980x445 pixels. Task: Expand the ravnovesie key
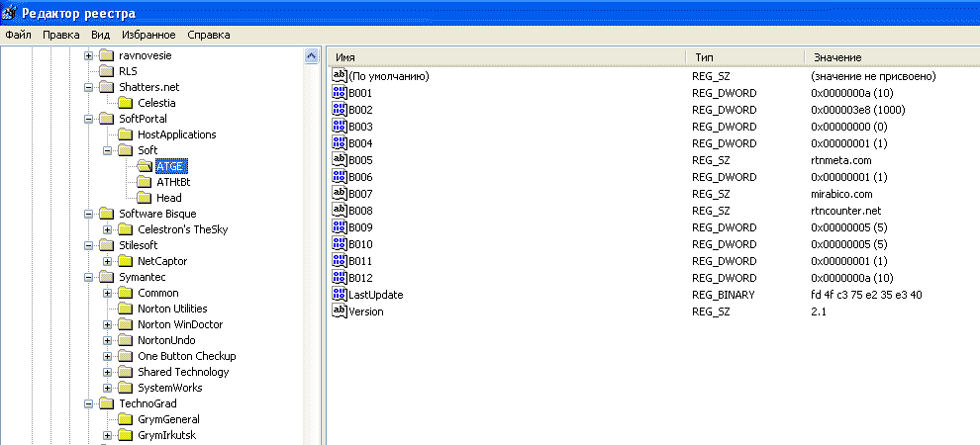point(88,55)
